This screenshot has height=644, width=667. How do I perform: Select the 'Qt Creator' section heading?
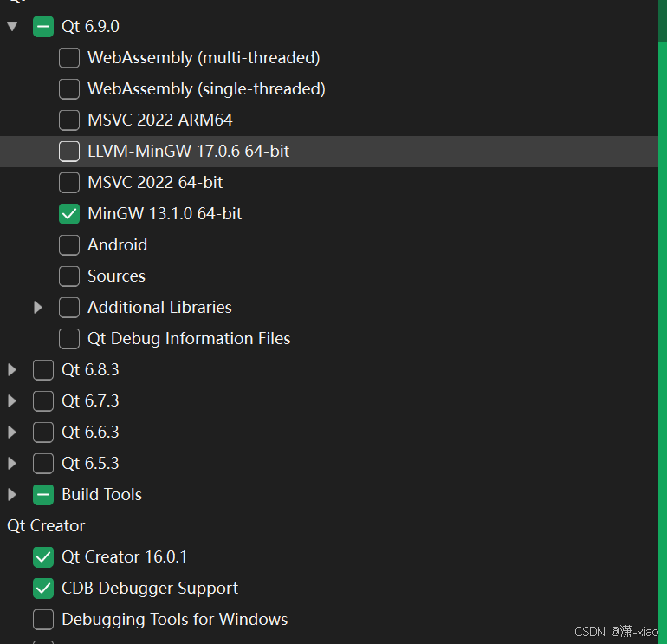(x=46, y=526)
